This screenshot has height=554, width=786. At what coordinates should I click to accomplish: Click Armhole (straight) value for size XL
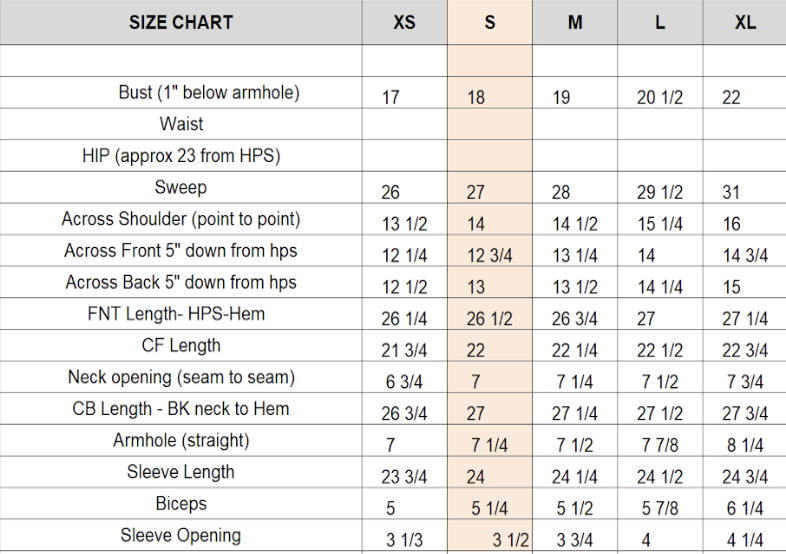[x=745, y=446]
